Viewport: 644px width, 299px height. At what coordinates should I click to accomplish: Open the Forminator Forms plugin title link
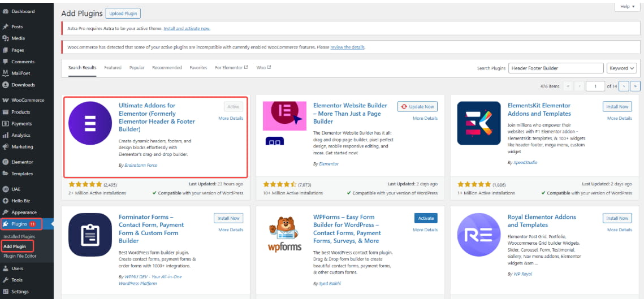coord(151,229)
